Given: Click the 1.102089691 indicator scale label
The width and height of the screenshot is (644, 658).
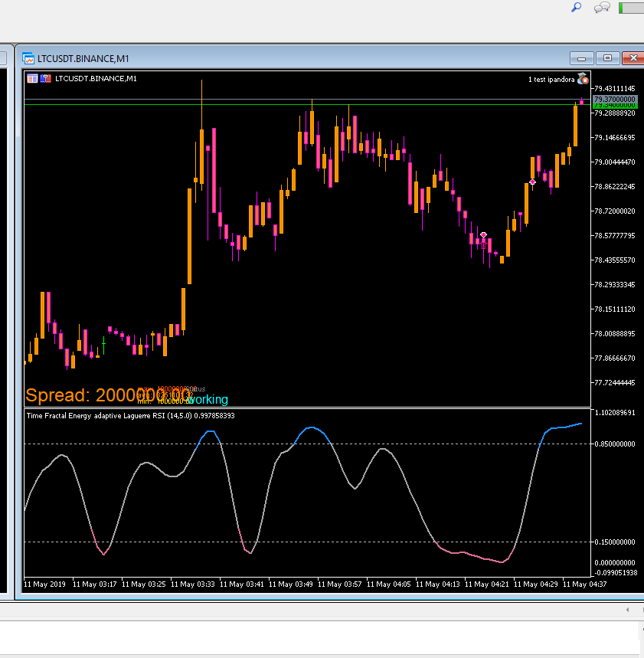Looking at the screenshot, I should pyautogui.click(x=616, y=413).
